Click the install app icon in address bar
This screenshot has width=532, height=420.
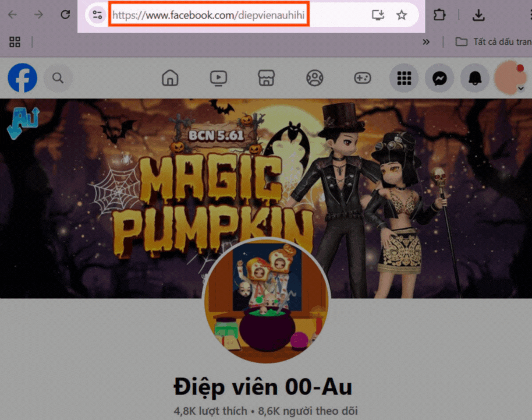click(x=378, y=15)
